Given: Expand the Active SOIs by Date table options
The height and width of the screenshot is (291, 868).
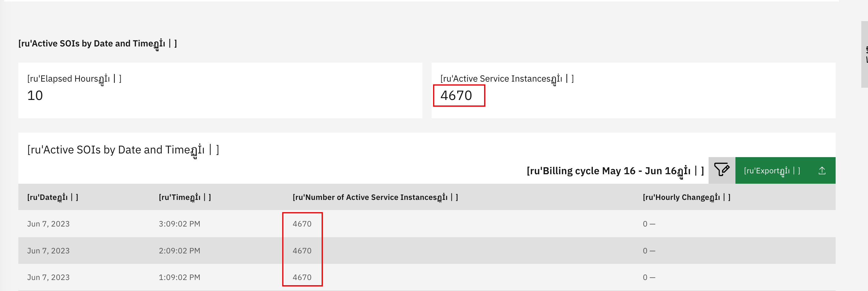Looking at the screenshot, I should coord(124,149).
